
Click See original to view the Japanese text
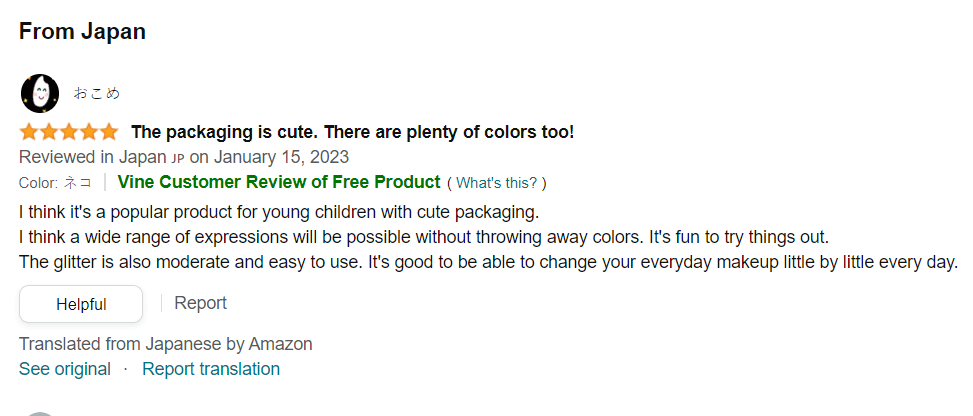65,369
